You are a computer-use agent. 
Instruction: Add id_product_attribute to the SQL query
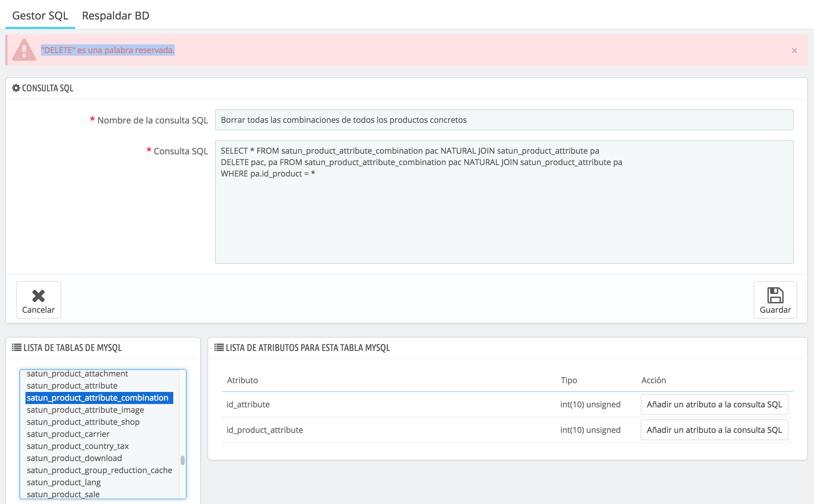[x=714, y=430]
